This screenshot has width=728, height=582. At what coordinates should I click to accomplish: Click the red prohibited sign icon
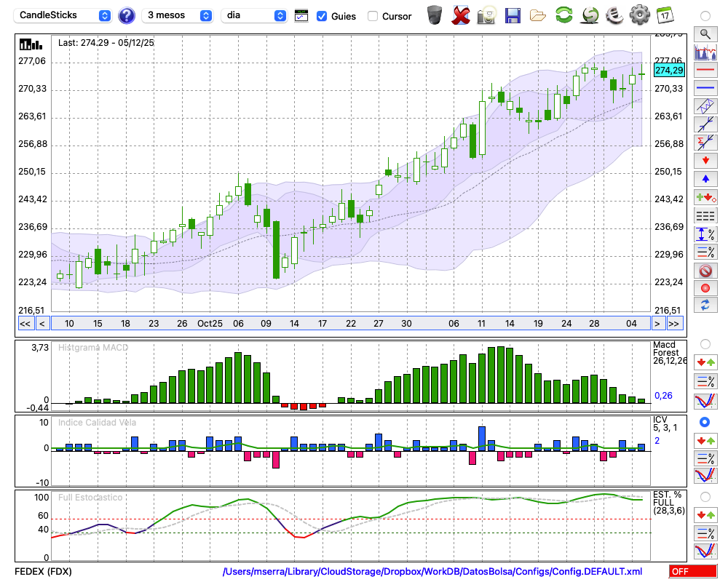click(x=705, y=270)
